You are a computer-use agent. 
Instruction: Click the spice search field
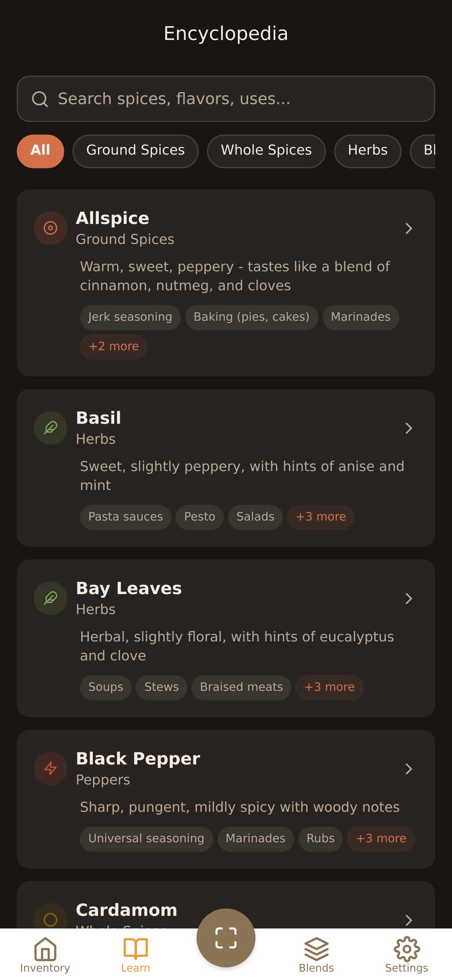click(x=226, y=99)
